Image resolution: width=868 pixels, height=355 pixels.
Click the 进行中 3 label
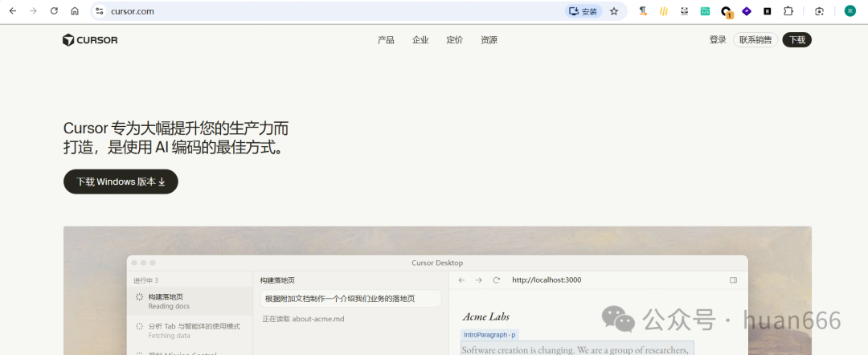click(145, 280)
